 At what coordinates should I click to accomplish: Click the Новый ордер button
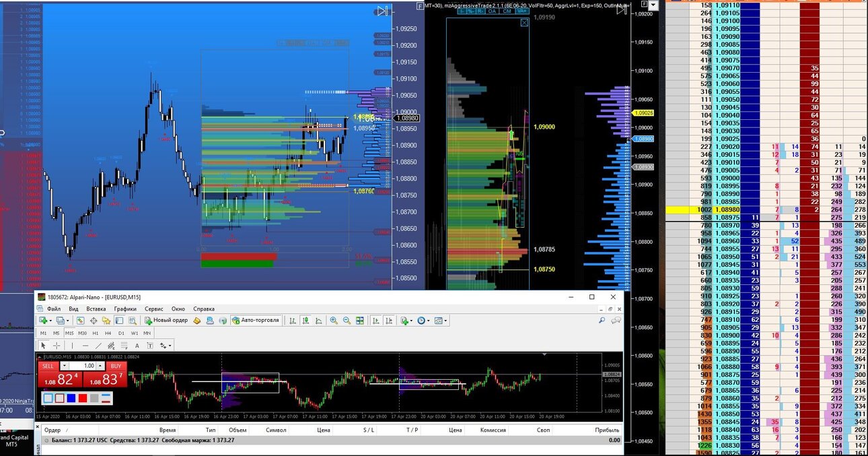click(166, 320)
